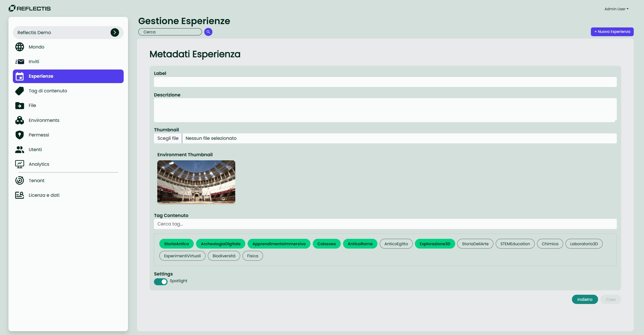Open Permessi using the shield icon

(19, 135)
